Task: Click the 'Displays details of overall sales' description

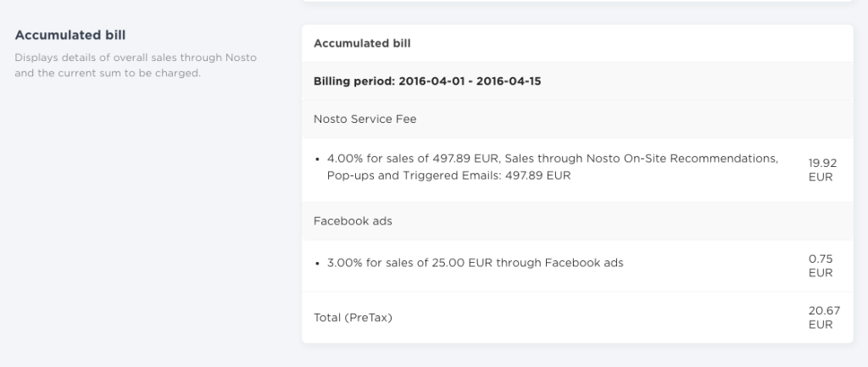Action: coord(136,58)
